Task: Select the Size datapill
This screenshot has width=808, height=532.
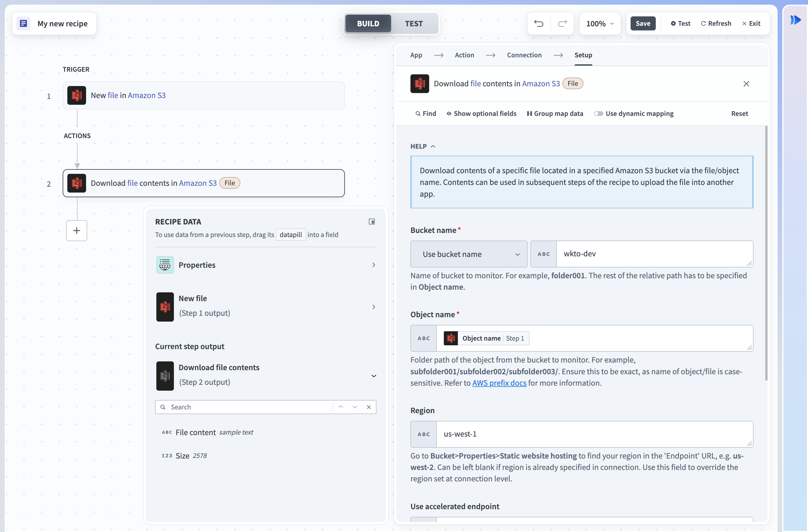Action: tap(184, 456)
